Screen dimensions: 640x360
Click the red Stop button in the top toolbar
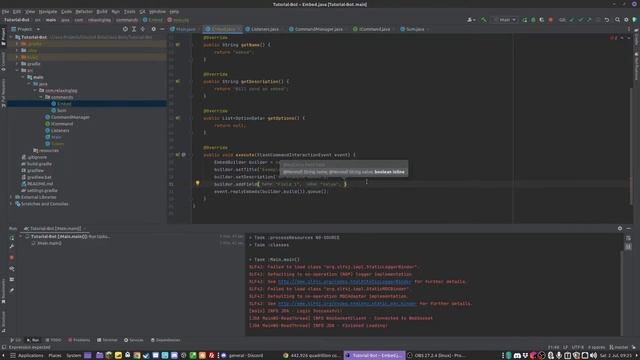(551, 20)
